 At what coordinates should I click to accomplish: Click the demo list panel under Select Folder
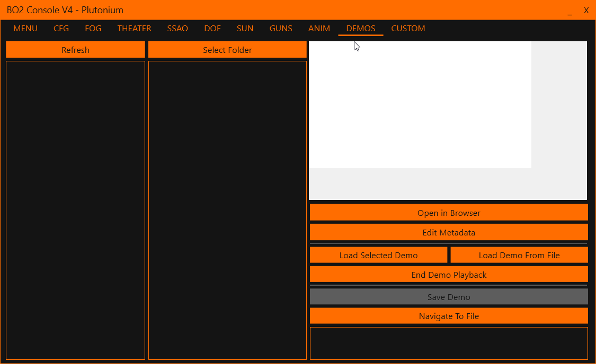tap(227, 210)
